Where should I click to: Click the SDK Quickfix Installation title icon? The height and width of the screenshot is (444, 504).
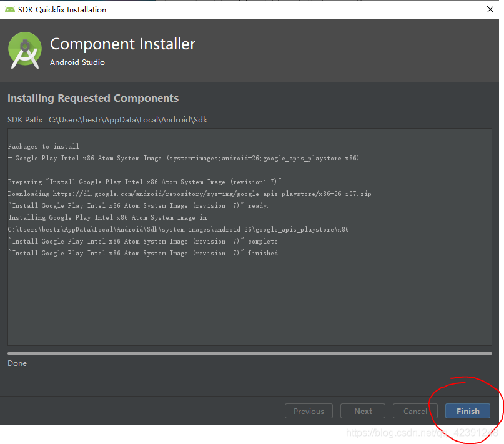[9, 9]
